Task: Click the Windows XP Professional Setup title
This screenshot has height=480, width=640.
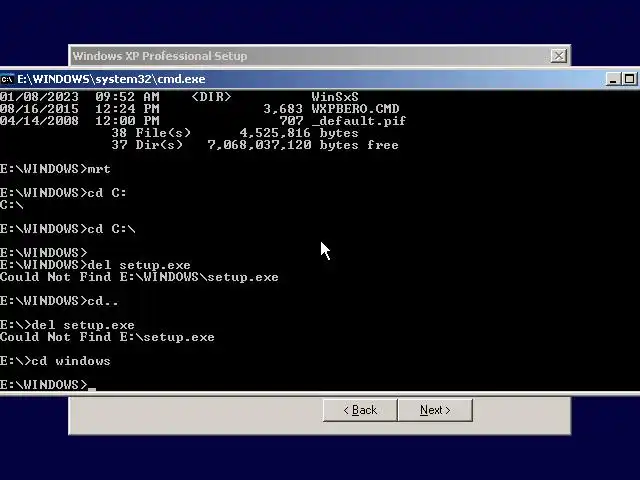Action: coord(160,56)
